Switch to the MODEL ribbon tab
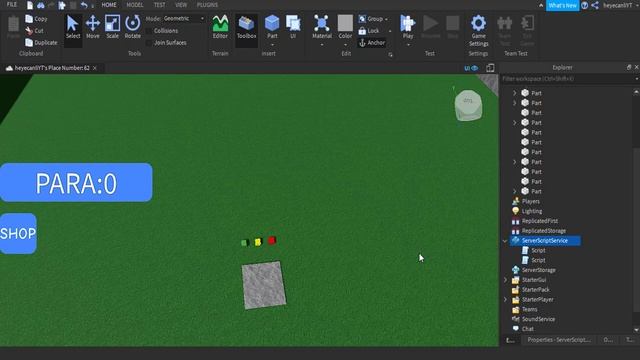The width and height of the screenshot is (640, 360). (135, 5)
